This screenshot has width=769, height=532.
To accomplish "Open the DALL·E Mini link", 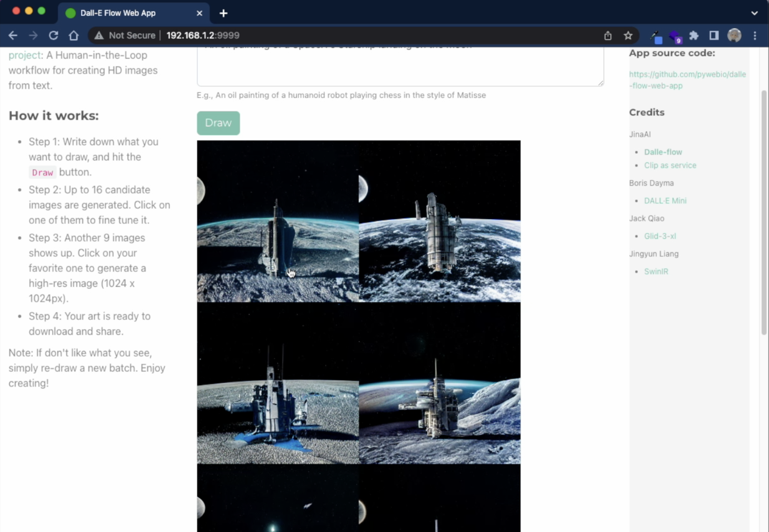I will pos(665,201).
